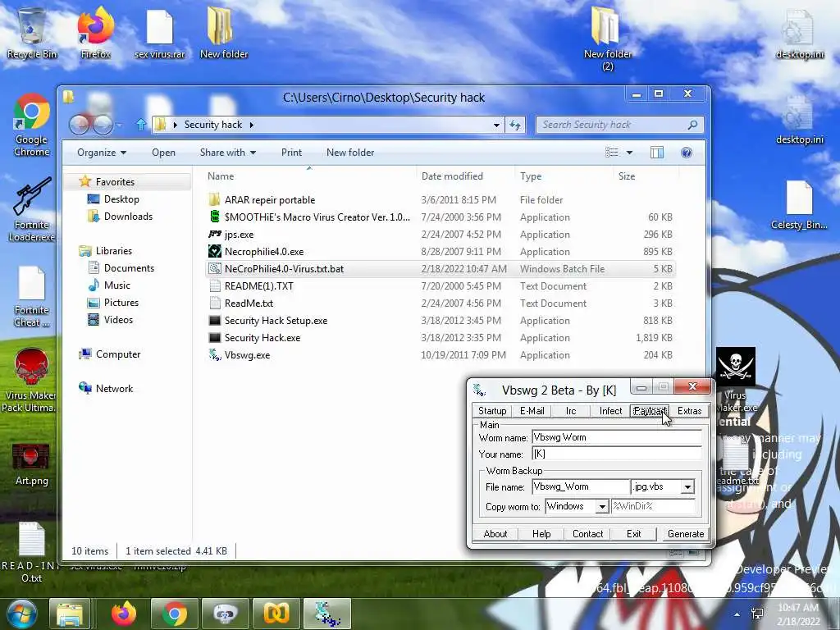
Task: Click the Explorer up-arrow navigation icon
Action: pos(141,125)
